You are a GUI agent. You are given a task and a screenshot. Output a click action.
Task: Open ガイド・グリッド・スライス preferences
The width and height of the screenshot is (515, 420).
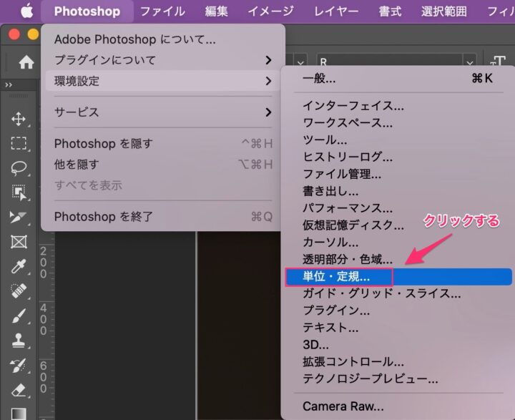[398, 293]
